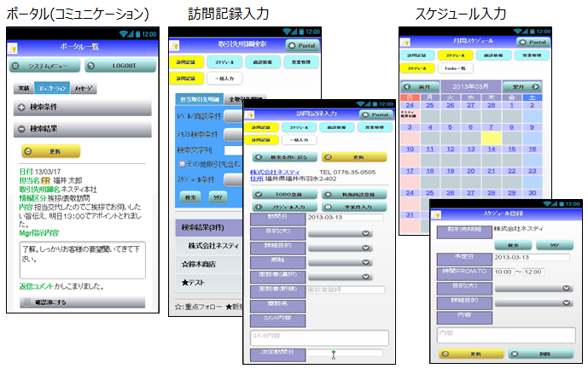Tap Portal home button on 取引先明細検索 screen
This screenshot has height=369, width=588.
pyautogui.click(x=302, y=45)
